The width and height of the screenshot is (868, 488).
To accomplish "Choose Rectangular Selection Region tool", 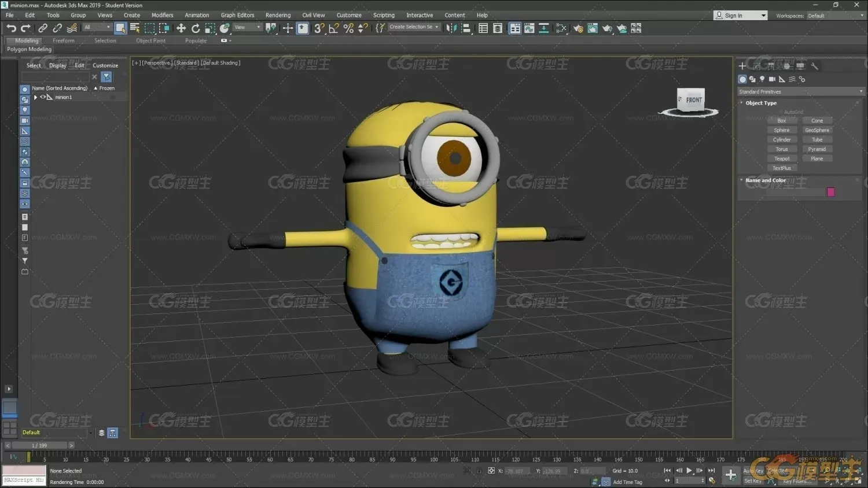I will pos(150,28).
